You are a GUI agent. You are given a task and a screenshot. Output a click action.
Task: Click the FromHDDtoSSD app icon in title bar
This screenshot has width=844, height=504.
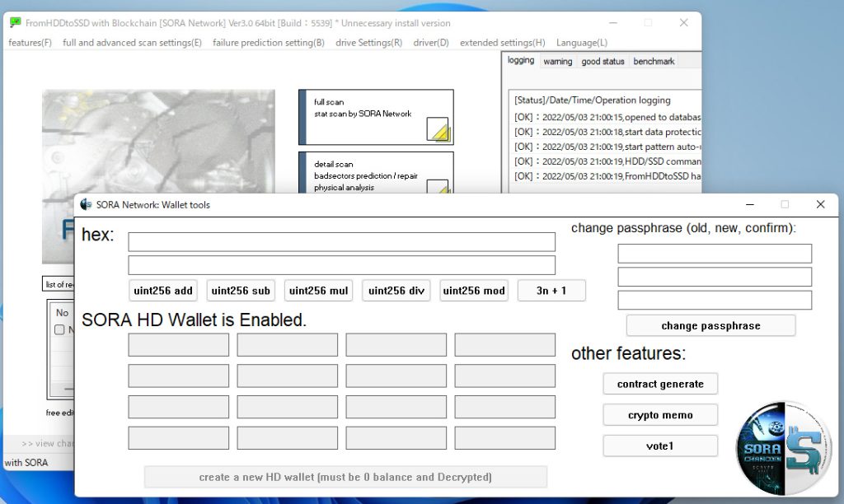coord(15,22)
